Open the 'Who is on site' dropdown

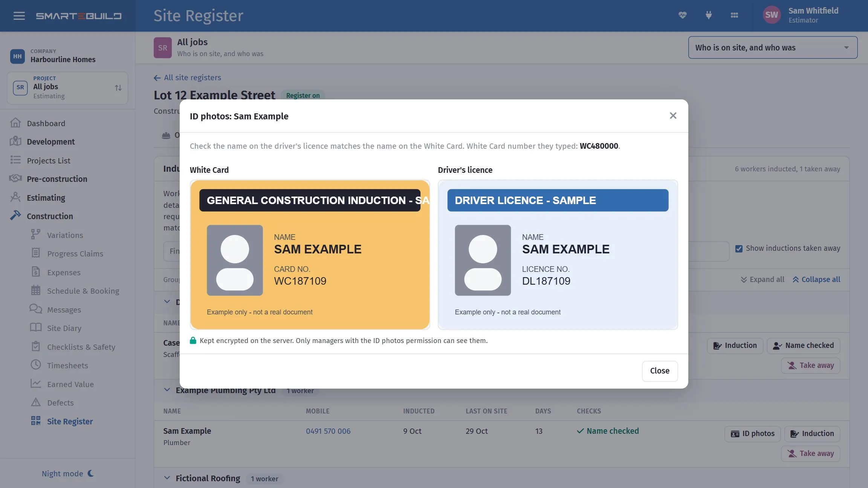[773, 47]
